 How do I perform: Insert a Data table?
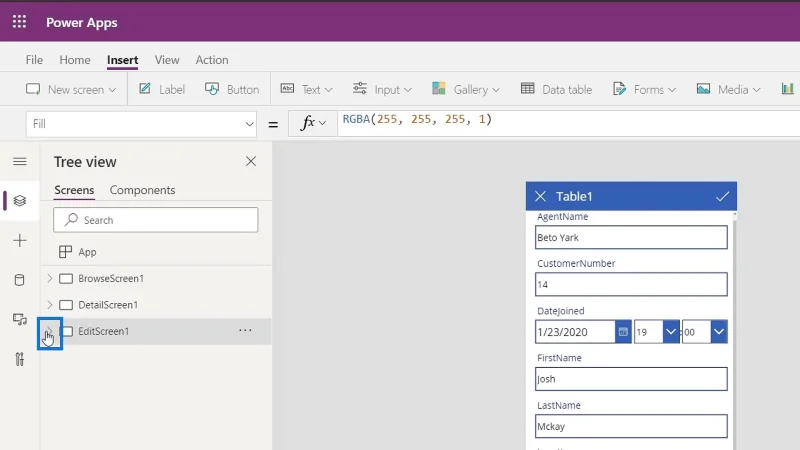(x=556, y=89)
